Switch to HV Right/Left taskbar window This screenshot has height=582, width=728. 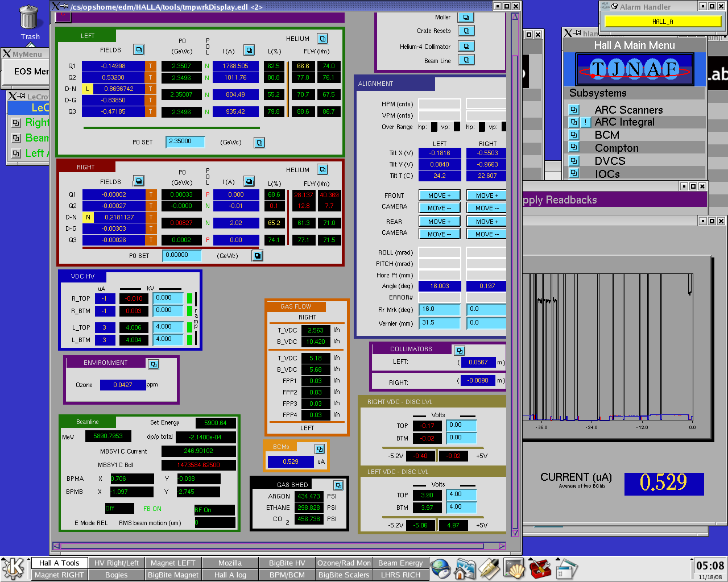point(117,563)
